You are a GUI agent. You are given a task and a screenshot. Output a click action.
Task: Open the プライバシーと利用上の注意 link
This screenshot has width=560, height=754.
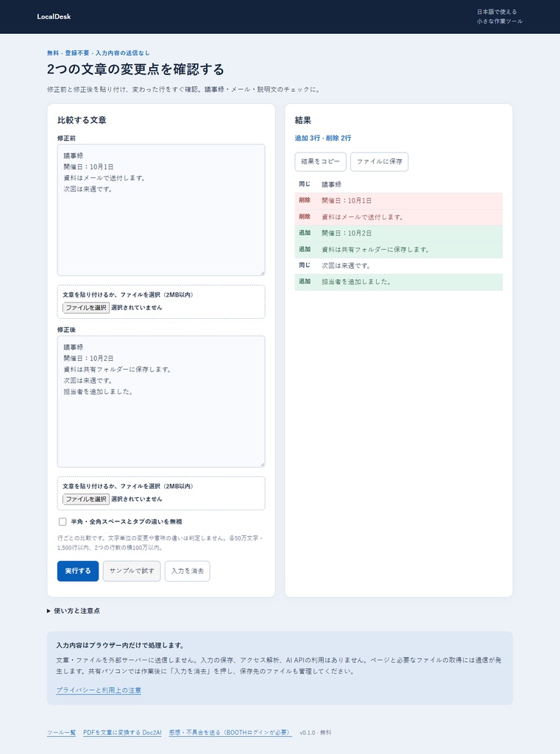click(99, 690)
